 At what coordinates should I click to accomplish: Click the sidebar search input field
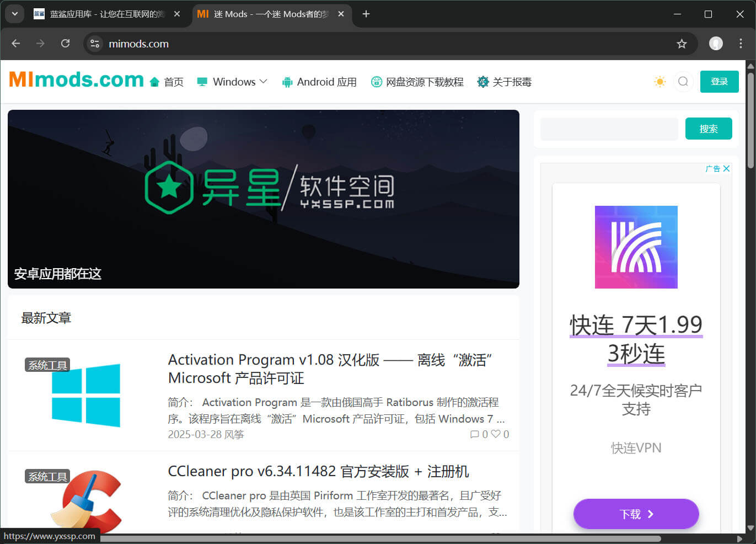tap(609, 129)
